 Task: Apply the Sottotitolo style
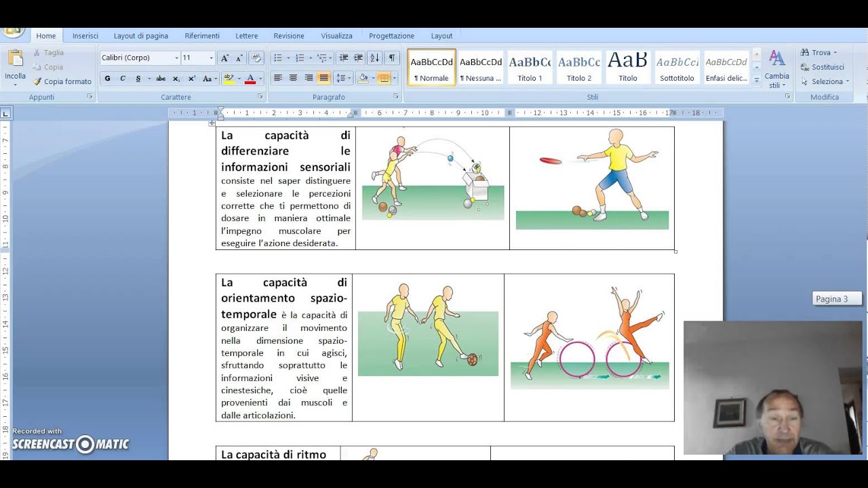(x=677, y=67)
